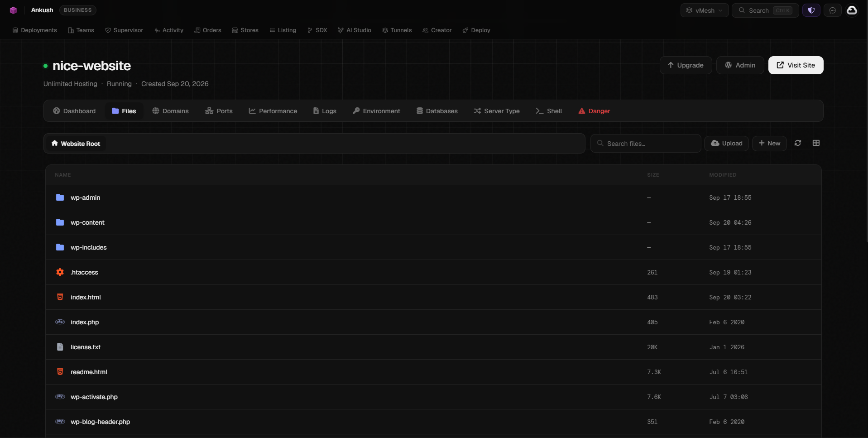The image size is (868, 438).
Task: Open Deploy in top navigation
Action: point(476,30)
